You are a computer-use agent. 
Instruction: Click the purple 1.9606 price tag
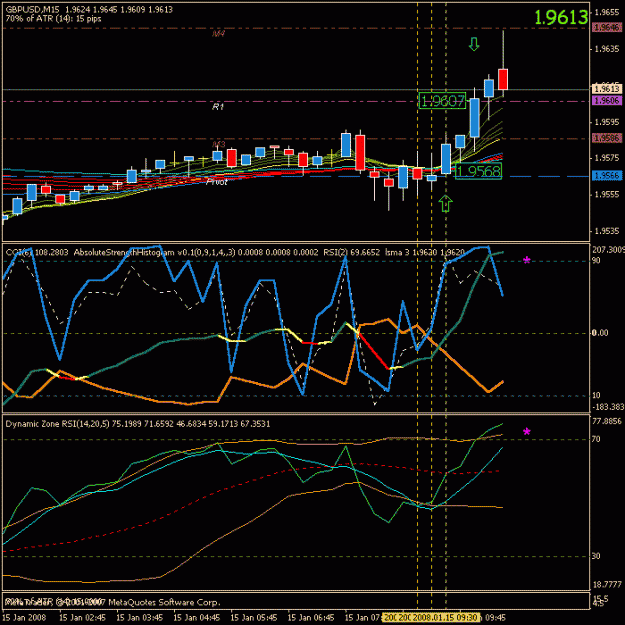607,100
